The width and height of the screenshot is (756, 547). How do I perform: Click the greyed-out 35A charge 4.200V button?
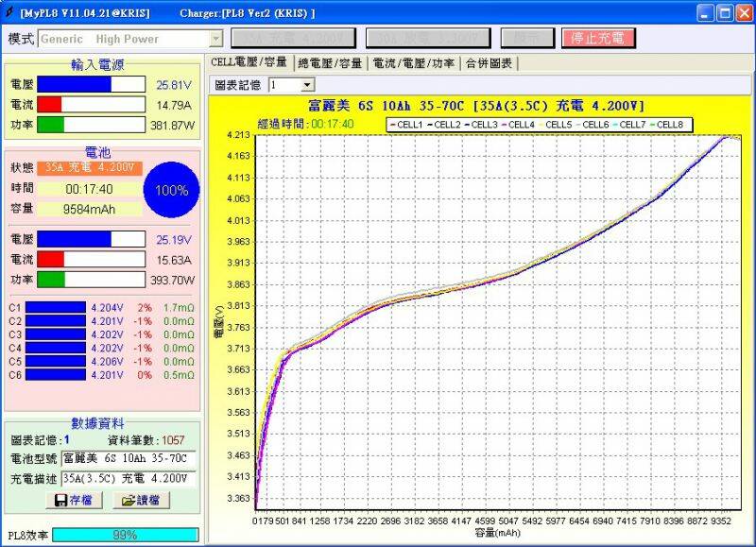tap(293, 38)
